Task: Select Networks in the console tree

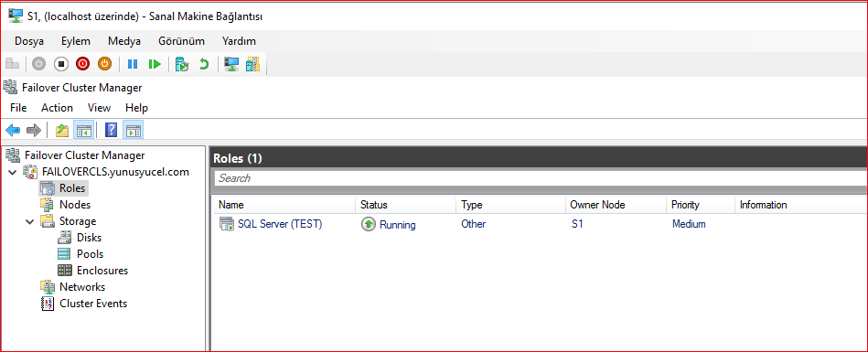Action: pyautogui.click(x=82, y=287)
